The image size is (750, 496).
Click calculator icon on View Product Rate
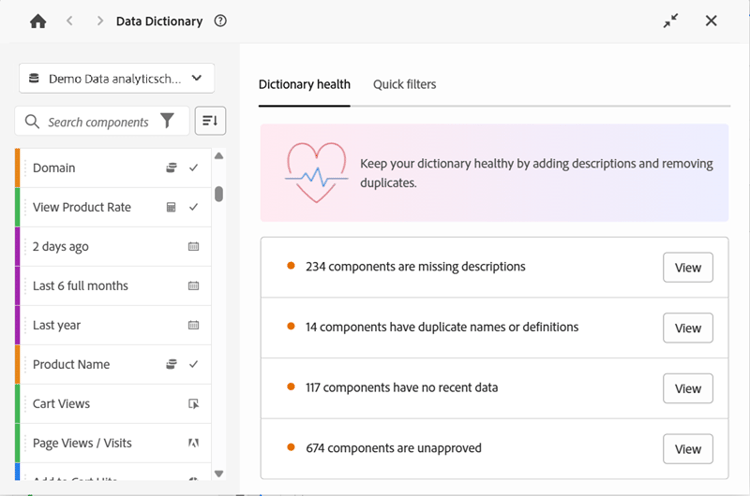pos(171,207)
